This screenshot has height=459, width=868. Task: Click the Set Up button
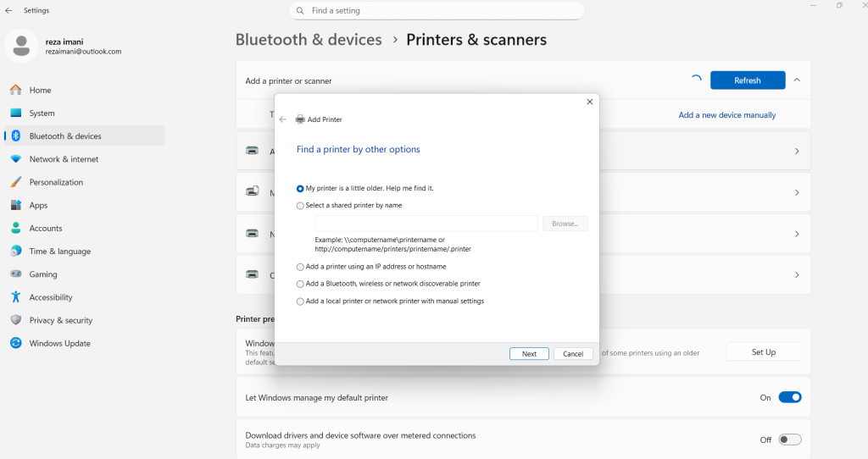pos(764,351)
